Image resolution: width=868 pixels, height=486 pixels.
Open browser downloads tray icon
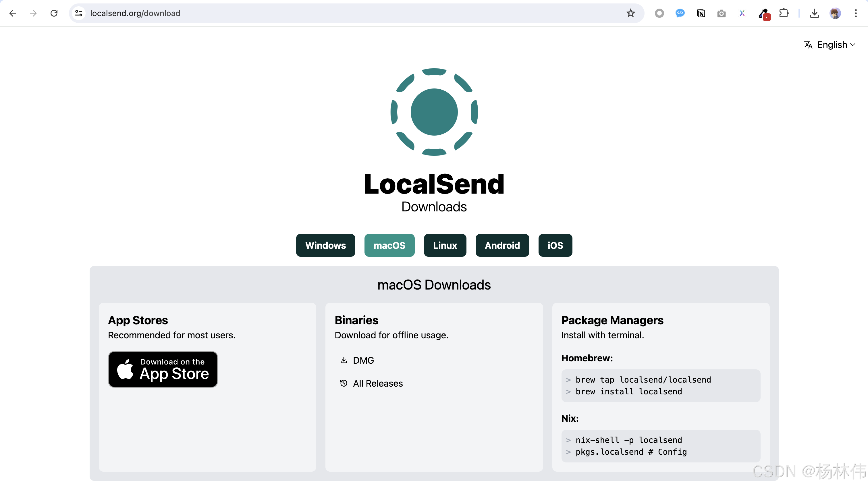point(814,13)
